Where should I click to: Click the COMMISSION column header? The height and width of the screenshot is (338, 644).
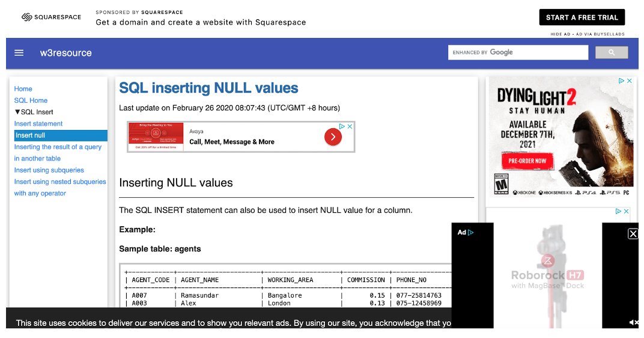click(x=366, y=280)
